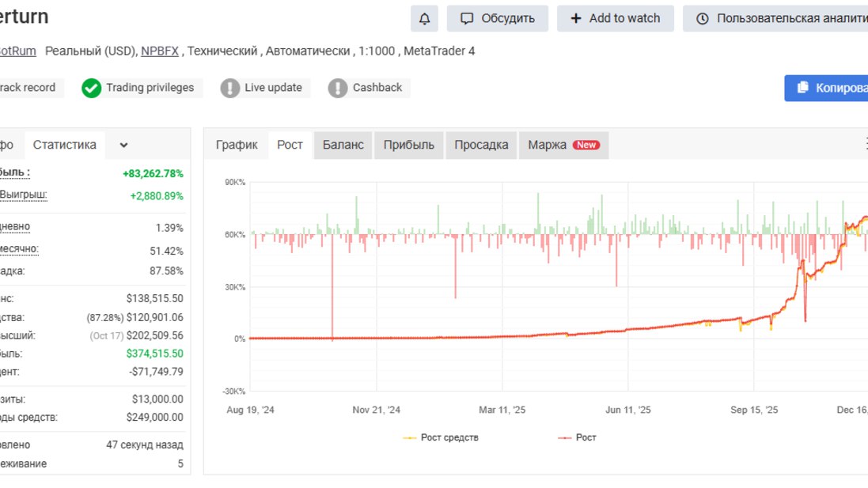Open the Прибыль chart tab
The height and width of the screenshot is (488, 868).
(408, 145)
